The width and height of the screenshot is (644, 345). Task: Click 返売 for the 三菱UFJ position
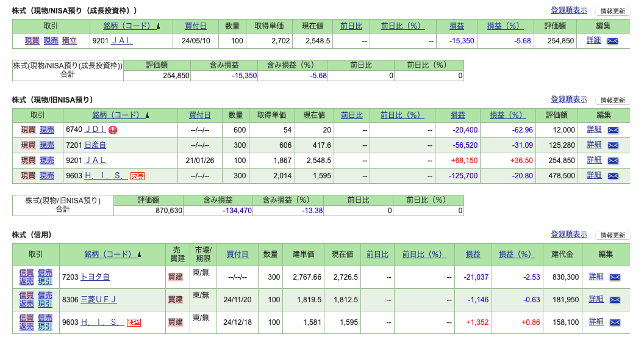pyautogui.click(x=26, y=304)
